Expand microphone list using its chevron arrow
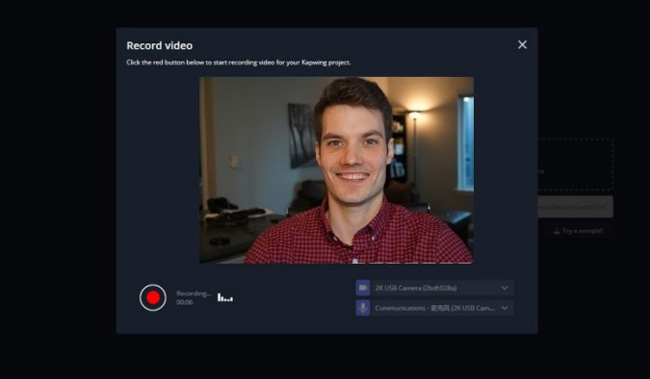Viewport: 650px width, 379px height. [x=504, y=308]
